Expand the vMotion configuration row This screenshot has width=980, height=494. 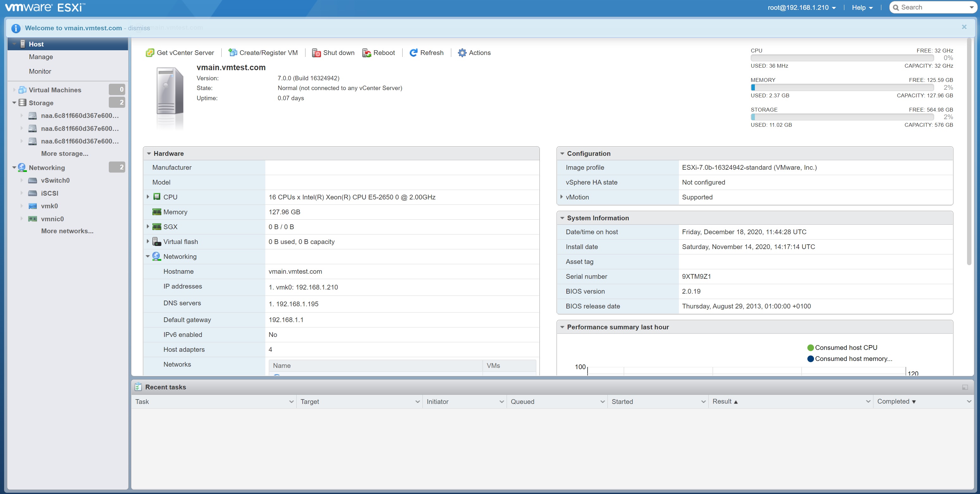[562, 197]
